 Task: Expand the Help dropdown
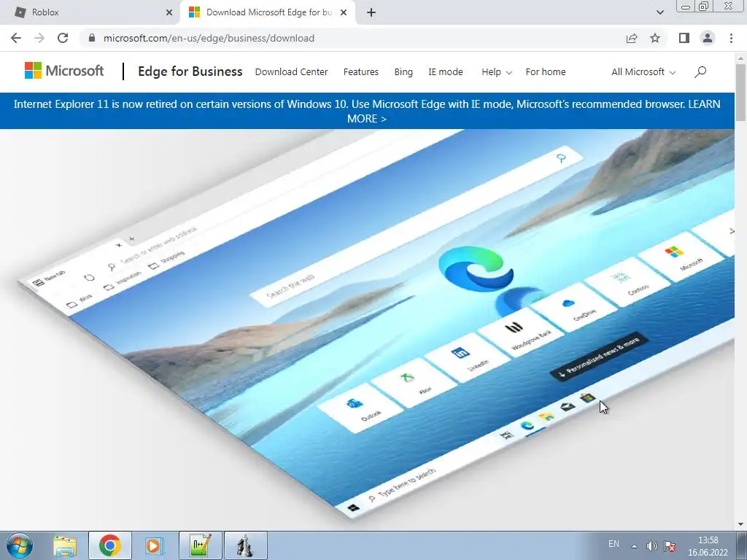(x=496, y=72)
